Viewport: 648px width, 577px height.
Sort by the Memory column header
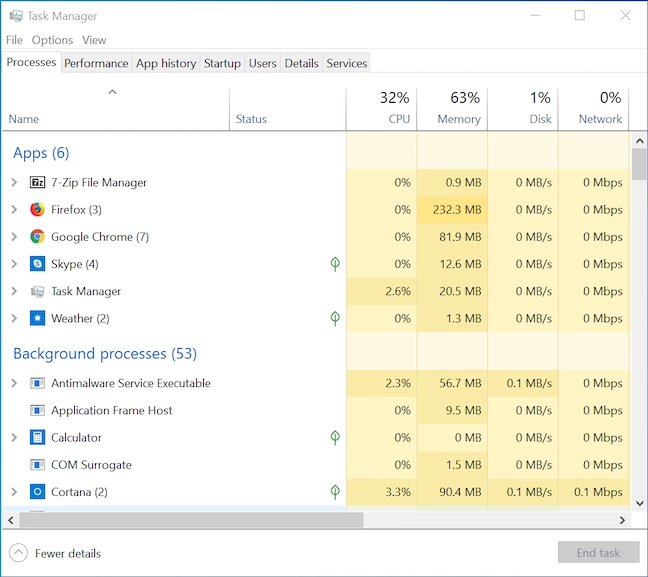[452, 109]
